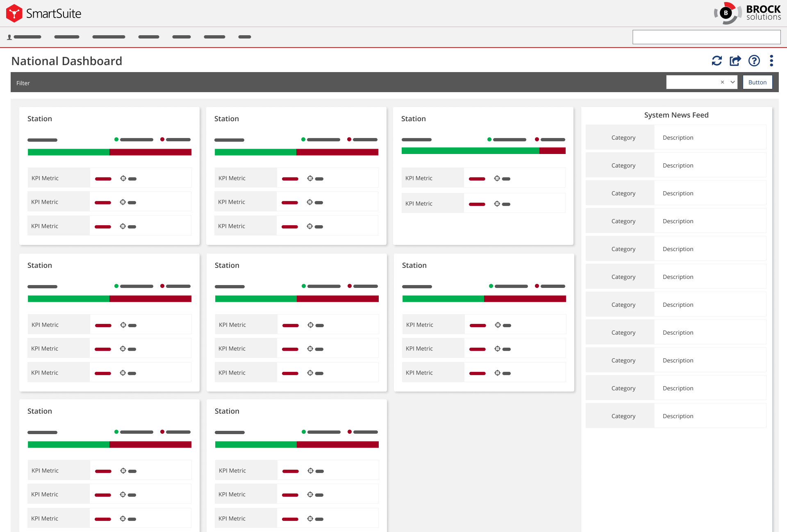Click the SmartSuite logo icon
787x532 pixels.
[x=14, y=14]
